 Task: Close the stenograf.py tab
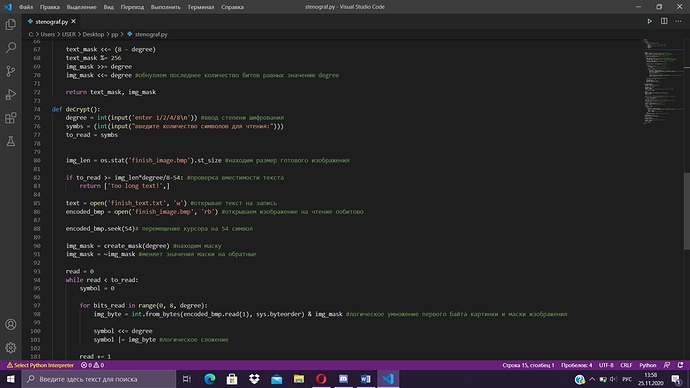[x=73, y=21]
